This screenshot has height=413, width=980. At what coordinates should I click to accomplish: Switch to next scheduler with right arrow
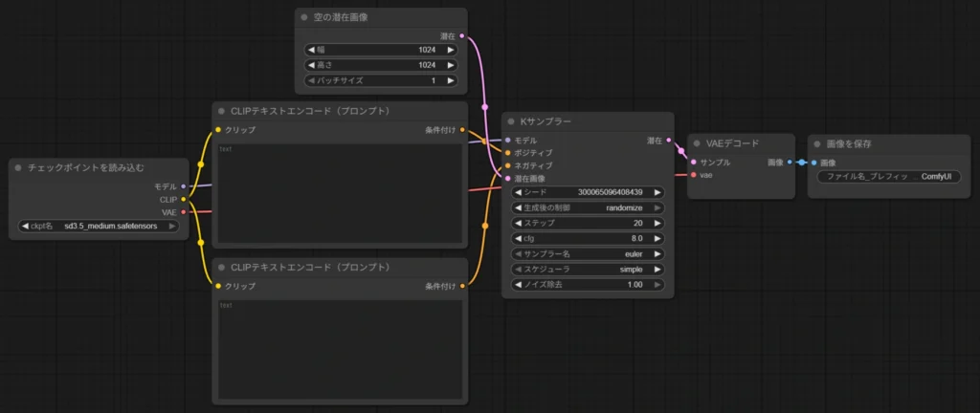pos(657,270)
